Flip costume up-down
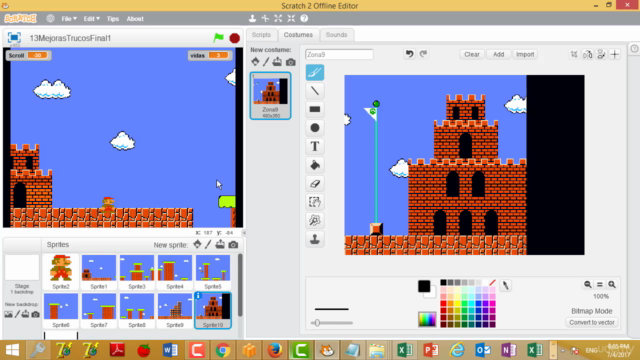Screen dimensions: 640x360 pyautogui.click(x=601, y=54)
